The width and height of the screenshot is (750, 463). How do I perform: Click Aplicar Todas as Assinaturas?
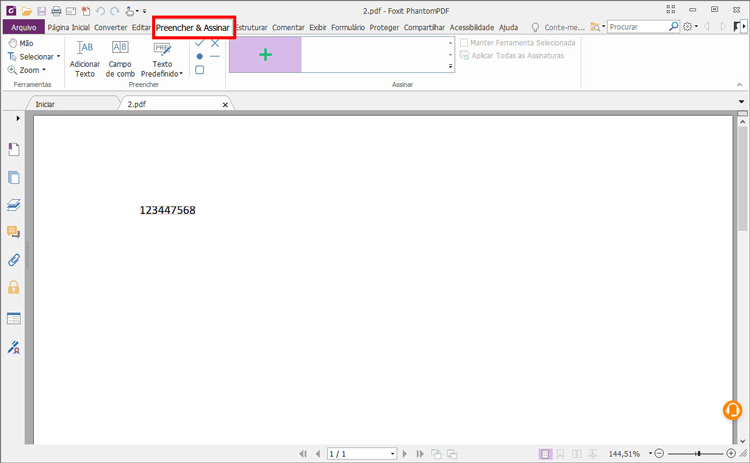click(x=511, y=55)
